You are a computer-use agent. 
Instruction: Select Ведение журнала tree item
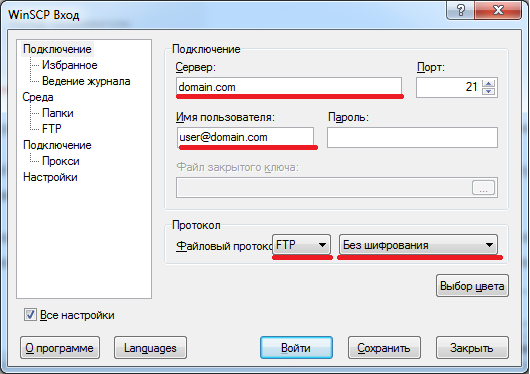click(86, 81)
